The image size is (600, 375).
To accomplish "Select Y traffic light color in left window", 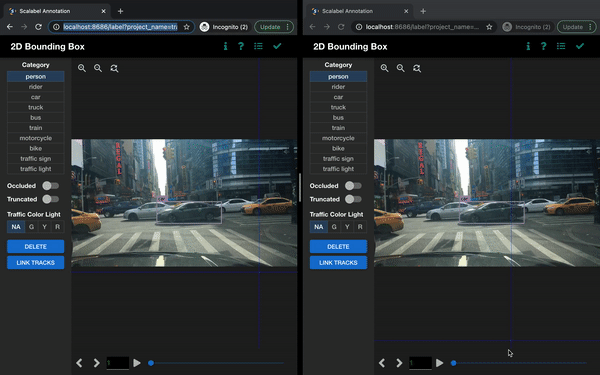I will [44, 227].
